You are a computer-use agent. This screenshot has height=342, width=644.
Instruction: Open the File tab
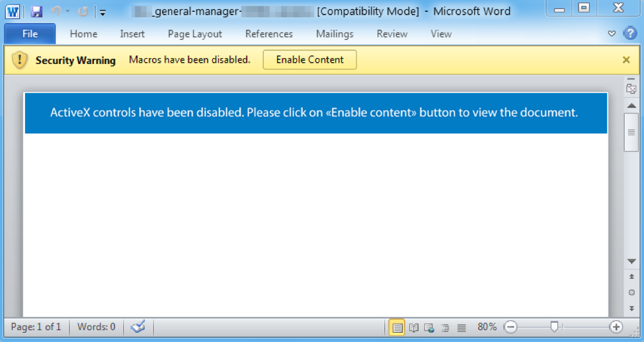pyautogui.click(x=30, y=34)
